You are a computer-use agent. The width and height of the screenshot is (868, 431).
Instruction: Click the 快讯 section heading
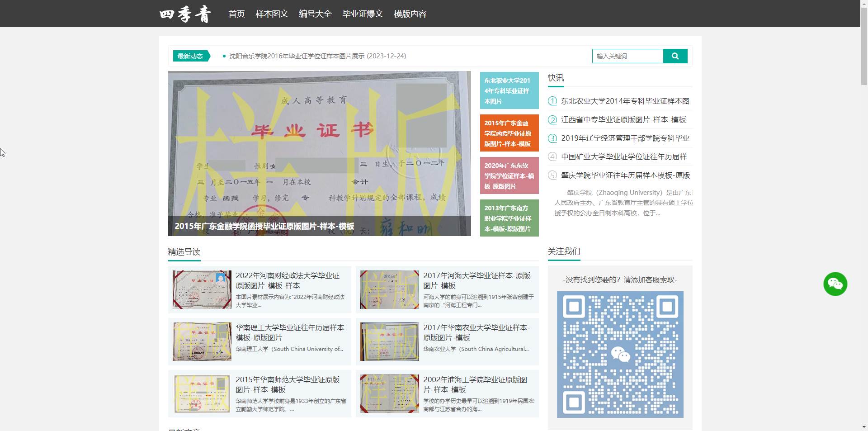[556, 78]
